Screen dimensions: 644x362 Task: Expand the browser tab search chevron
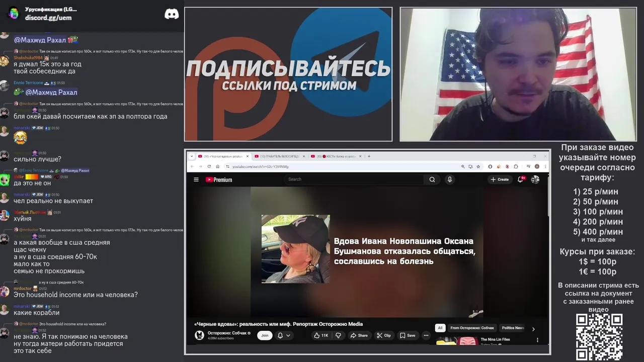[192, 156]
